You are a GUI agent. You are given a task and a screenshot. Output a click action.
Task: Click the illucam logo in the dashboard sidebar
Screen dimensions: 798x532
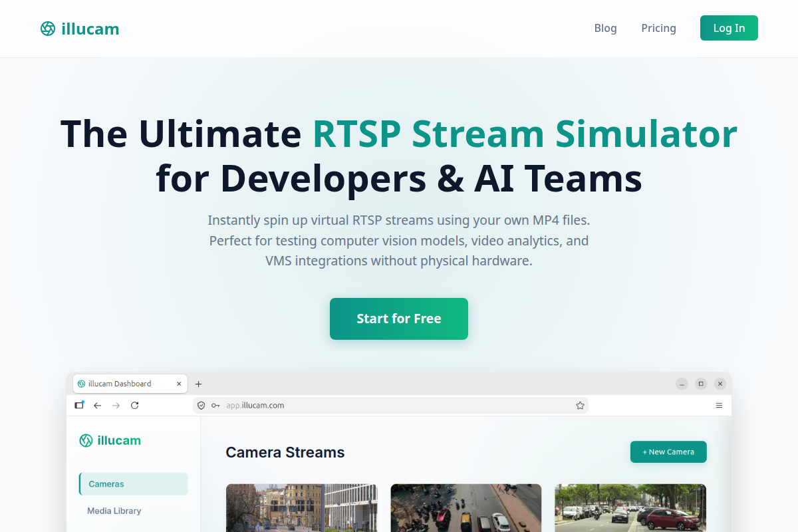click(110, 440)
